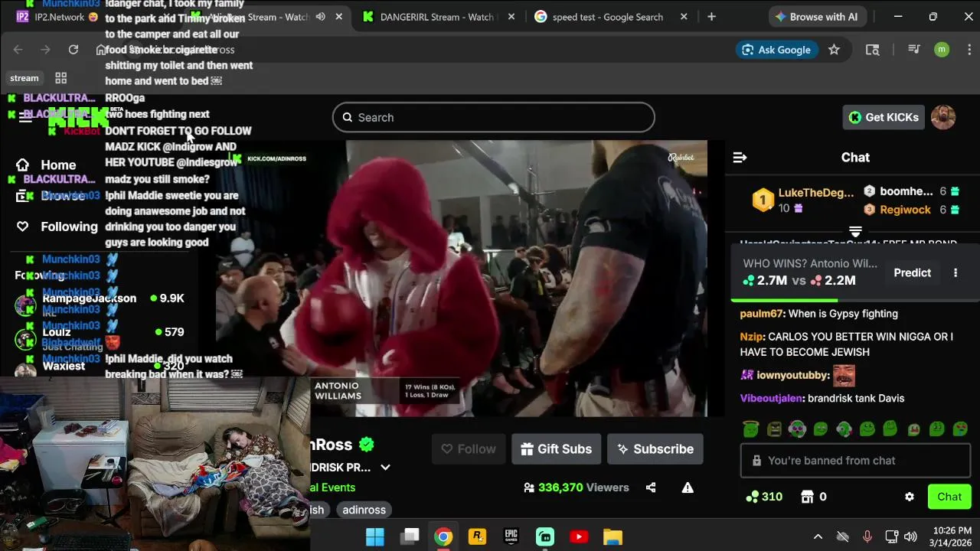
Task: Open Regiwock gifter name
Action: 905,210
